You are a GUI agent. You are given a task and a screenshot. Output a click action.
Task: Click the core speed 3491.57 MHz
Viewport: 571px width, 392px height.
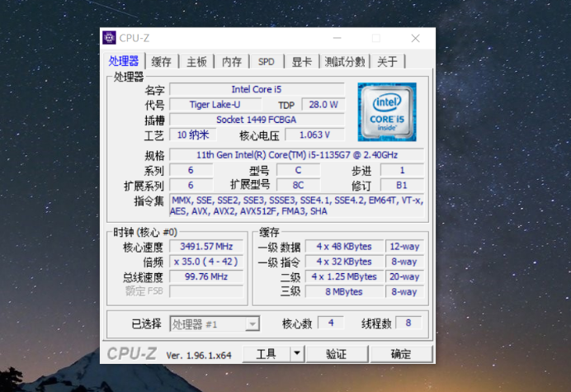(206, 246)
